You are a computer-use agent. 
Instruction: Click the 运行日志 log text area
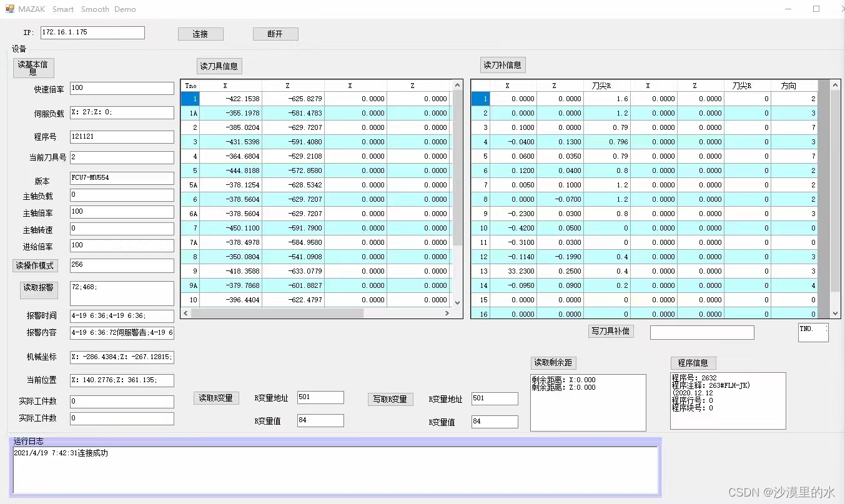335,470
